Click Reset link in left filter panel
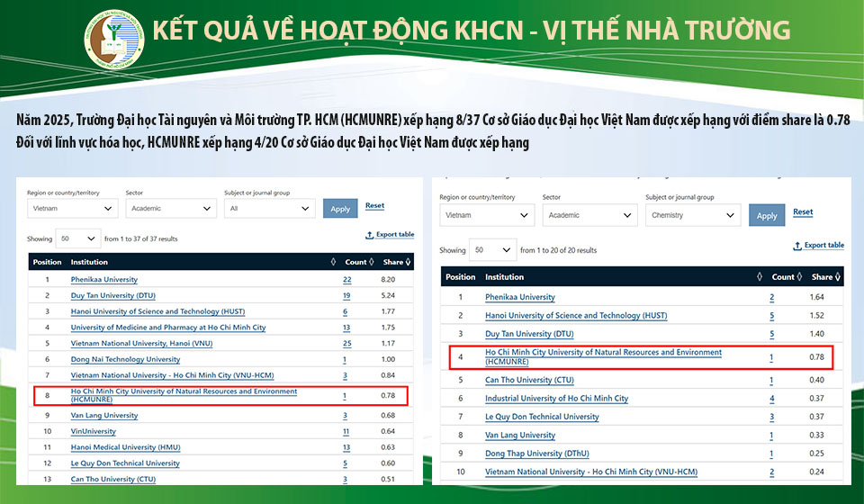The height and width of the screenshot is (504, 864). coord(374,206)
